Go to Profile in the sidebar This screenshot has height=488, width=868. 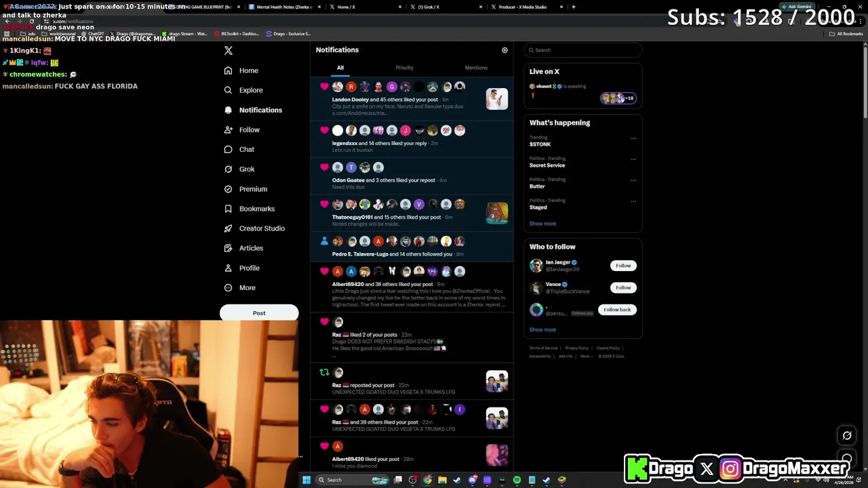pos(242,268)
